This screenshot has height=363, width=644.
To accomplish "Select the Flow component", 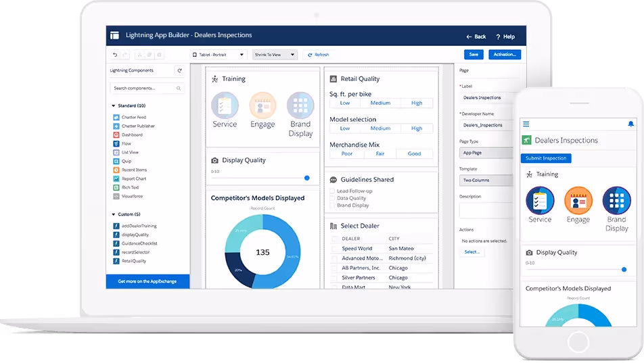I will (x=122, y=144).
